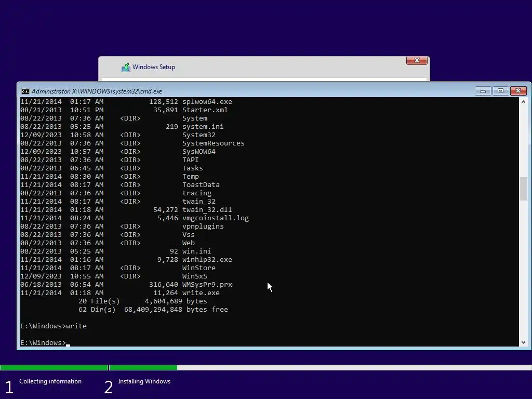Viewport: 532px width, 399px height.
Task: Click the setup progress bar
Action: (266, 367)
